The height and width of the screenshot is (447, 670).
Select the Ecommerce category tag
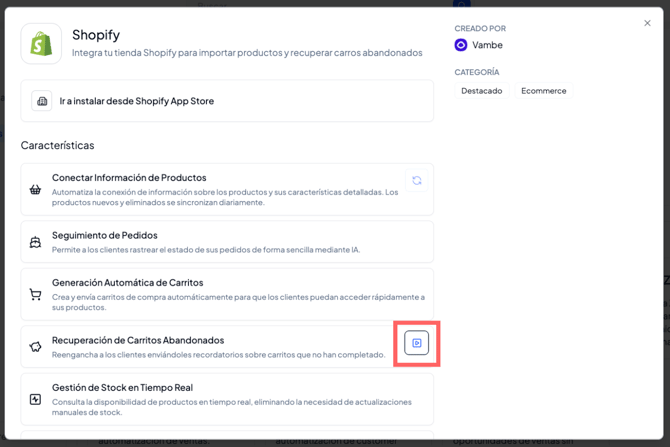click(543, 91)
